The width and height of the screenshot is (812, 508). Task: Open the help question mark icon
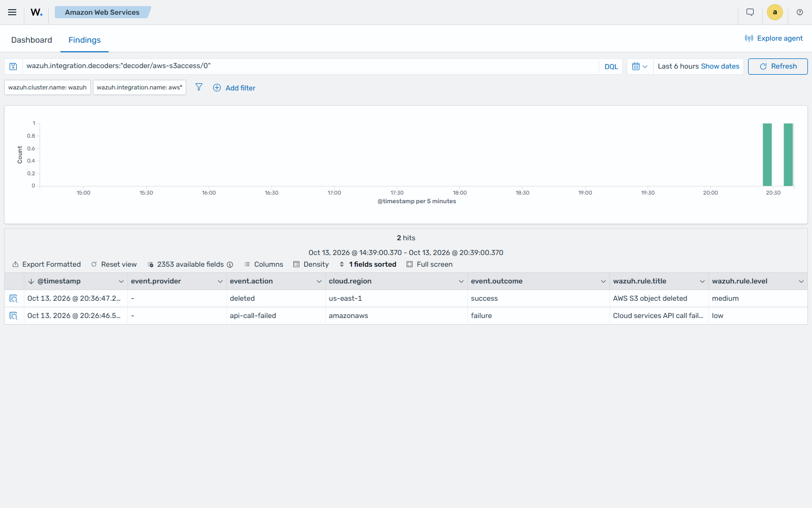tap(800, 12)
